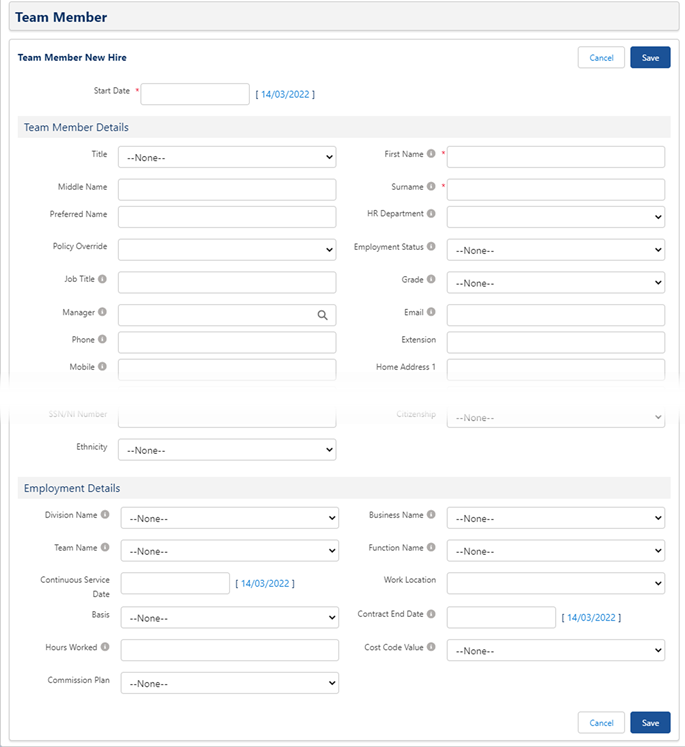Click the info icon beside First Name
685x747 pixels.
(431, 154)
